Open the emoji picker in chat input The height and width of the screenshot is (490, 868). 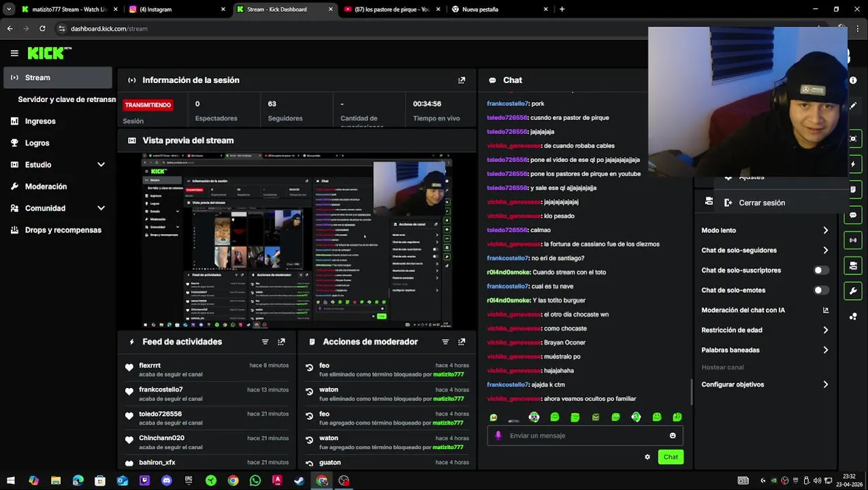pos(673,436)
